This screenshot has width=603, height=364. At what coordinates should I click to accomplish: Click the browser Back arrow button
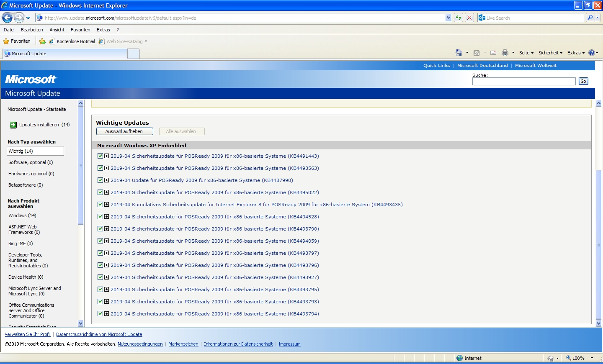(7, 18)
